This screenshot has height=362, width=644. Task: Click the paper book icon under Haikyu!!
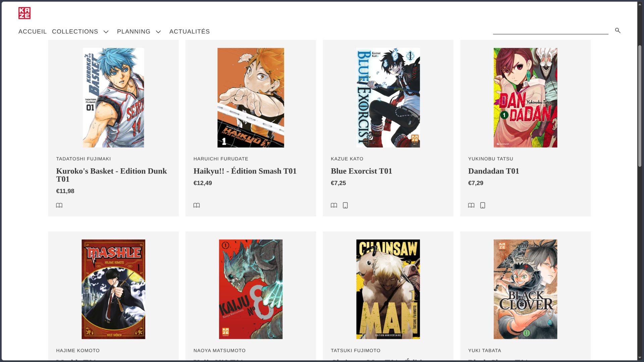point(197,205)
